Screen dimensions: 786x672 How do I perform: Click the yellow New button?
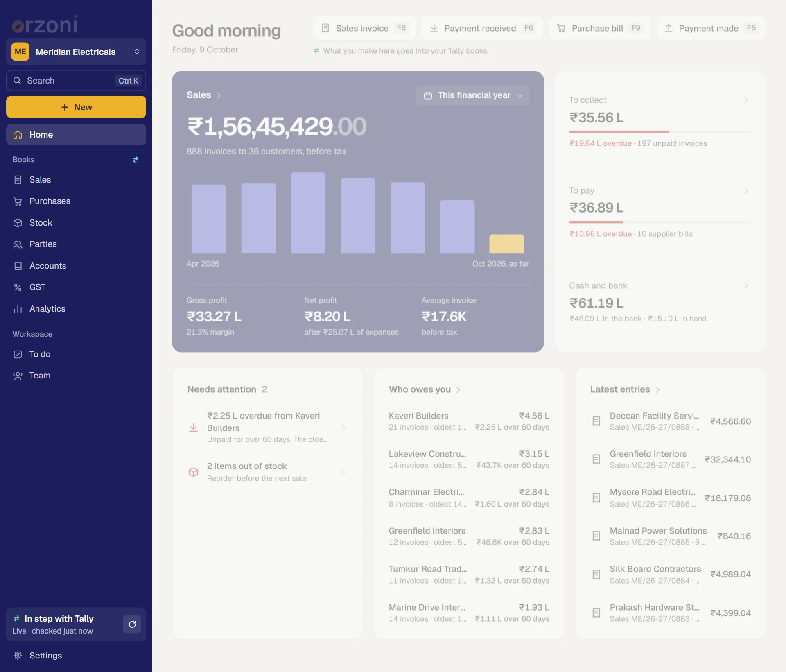click(x=76, y=107)
